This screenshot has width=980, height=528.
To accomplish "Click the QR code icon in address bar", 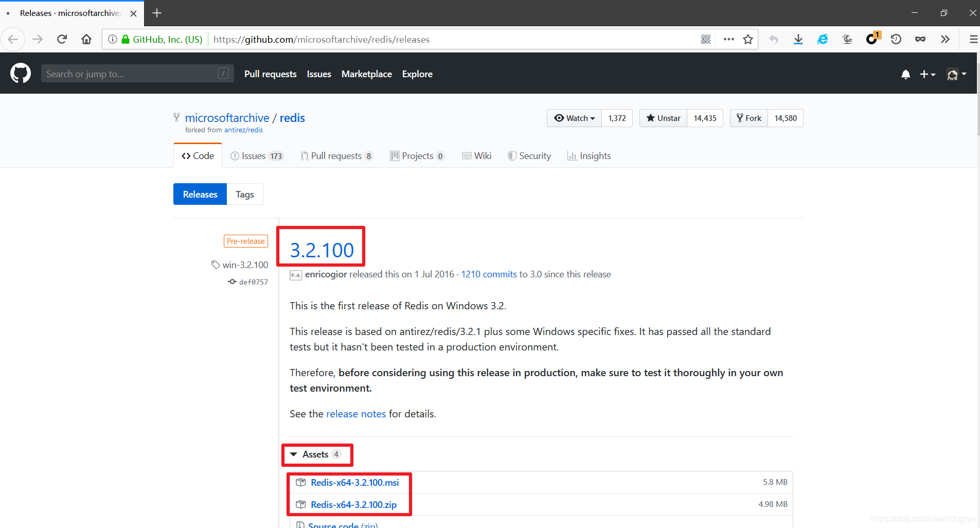I will pyautogui.click(x=706, y=39).
